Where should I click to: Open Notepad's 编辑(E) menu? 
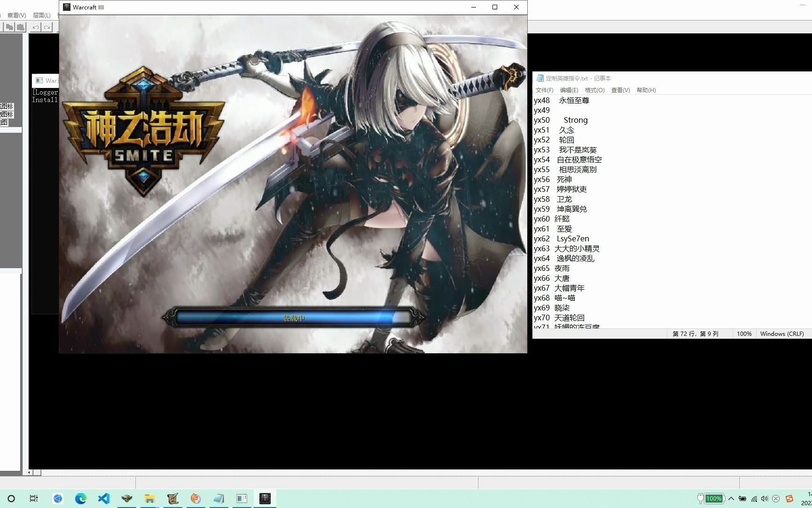coord(569,90)
